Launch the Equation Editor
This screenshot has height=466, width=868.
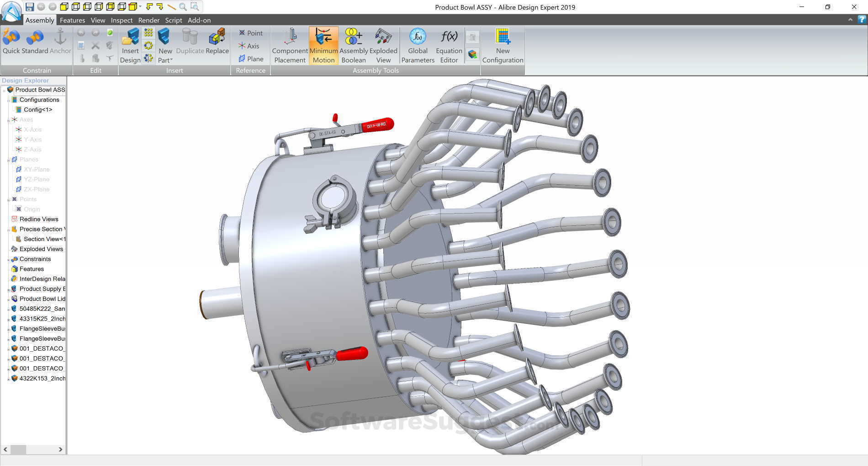[449, 44]
